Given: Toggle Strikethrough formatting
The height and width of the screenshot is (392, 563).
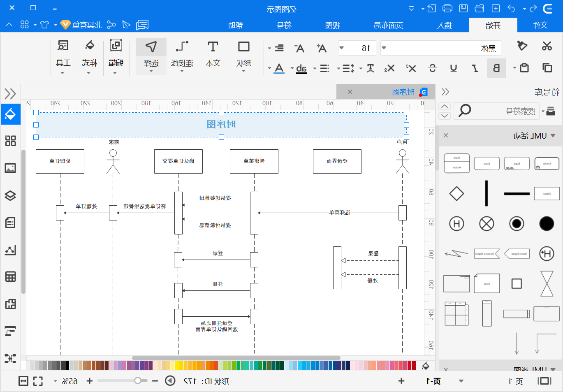Looking at the screenshot, I should point(432,68).
